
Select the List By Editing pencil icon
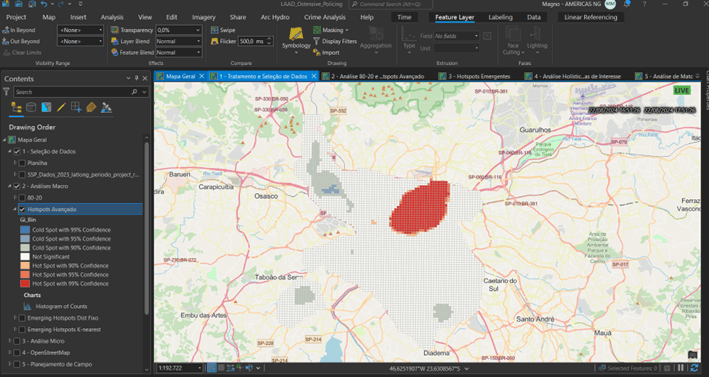61,108
